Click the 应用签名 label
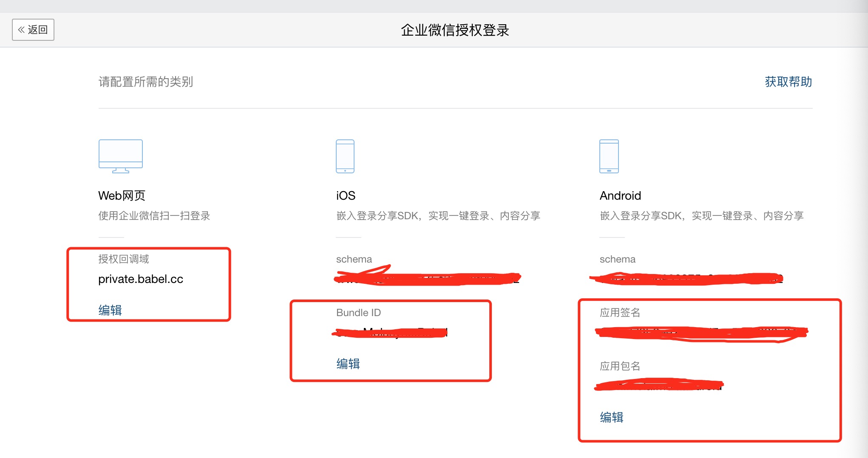The width and height of the screenshot is (868, 458). click(x=620, y=313)
